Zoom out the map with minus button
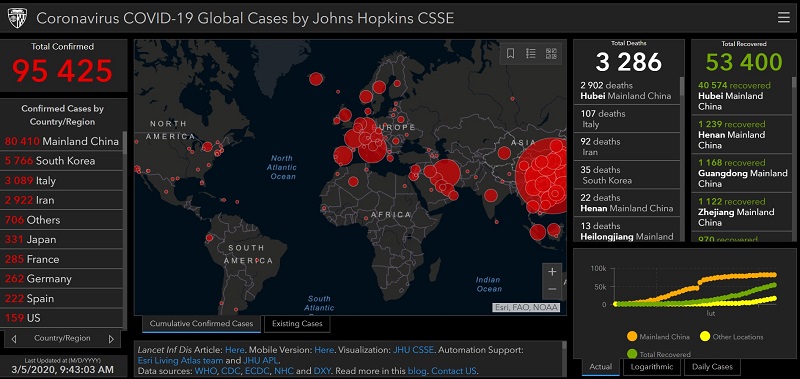Viewport: 800px width, 379px height. coord(552,290)
